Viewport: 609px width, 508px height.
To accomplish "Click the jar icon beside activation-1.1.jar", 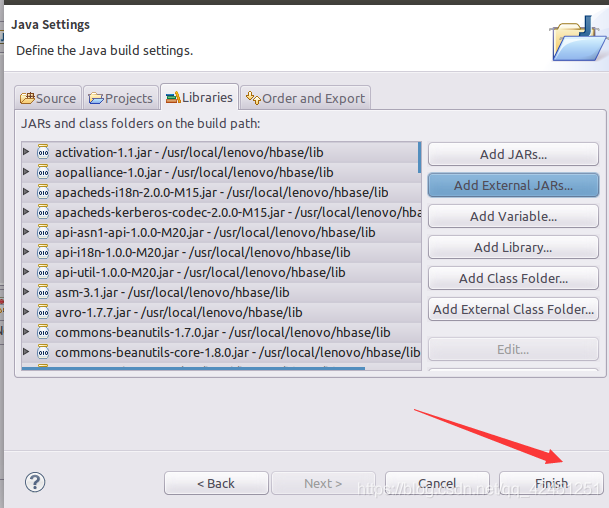I will pyautogui.click(x=43, y=152).
